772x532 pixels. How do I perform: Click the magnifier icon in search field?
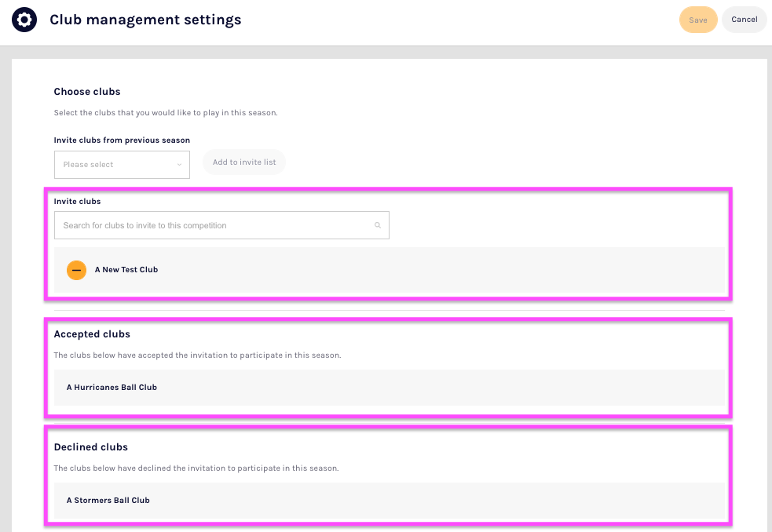click(378, 226)
